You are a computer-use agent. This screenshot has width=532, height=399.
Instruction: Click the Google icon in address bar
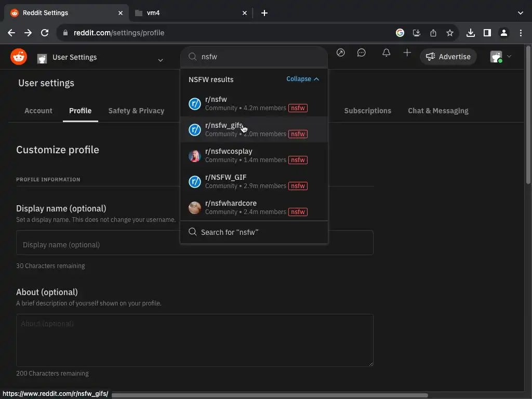point(400,33)
